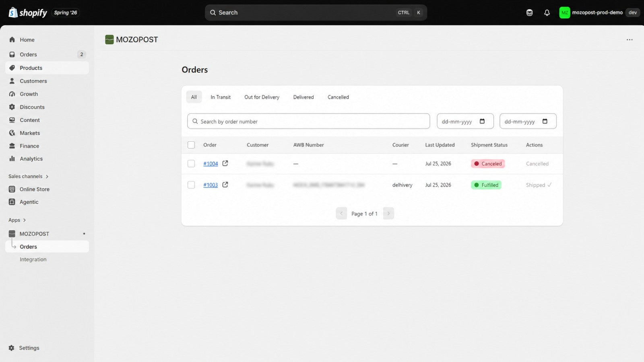Click the Products tag icon
Viewport: 644px width, 362px height.
[x=12, y=68]
